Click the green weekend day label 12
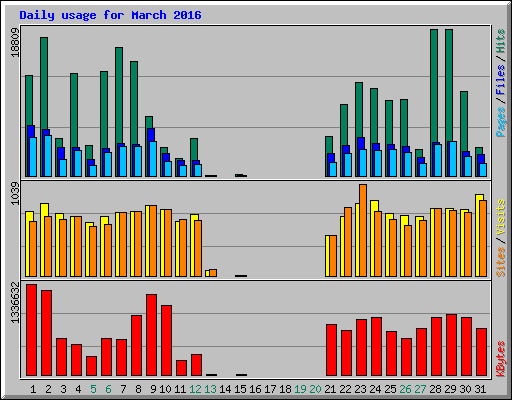512x400 pixels. [x=195, y=389]
